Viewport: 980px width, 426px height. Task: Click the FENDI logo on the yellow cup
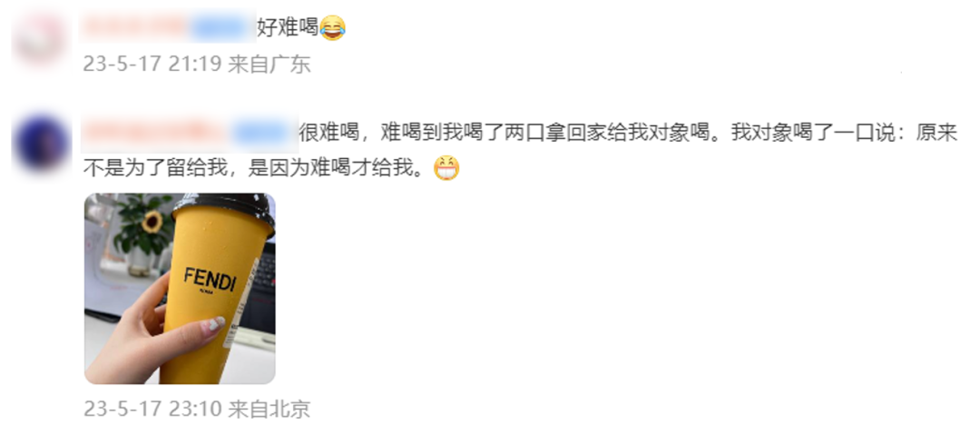coord(210,280)
